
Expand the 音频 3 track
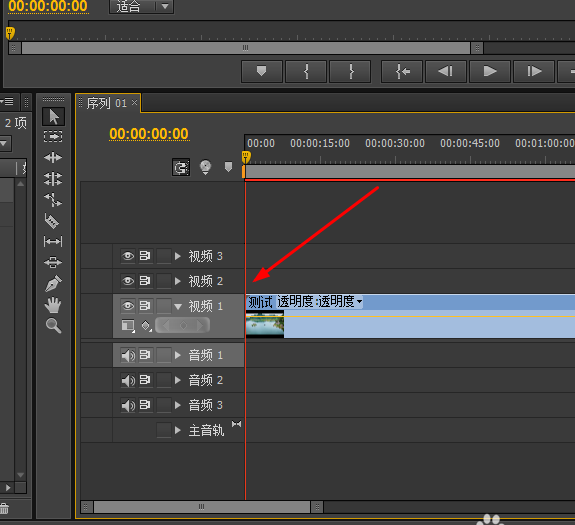178,405
